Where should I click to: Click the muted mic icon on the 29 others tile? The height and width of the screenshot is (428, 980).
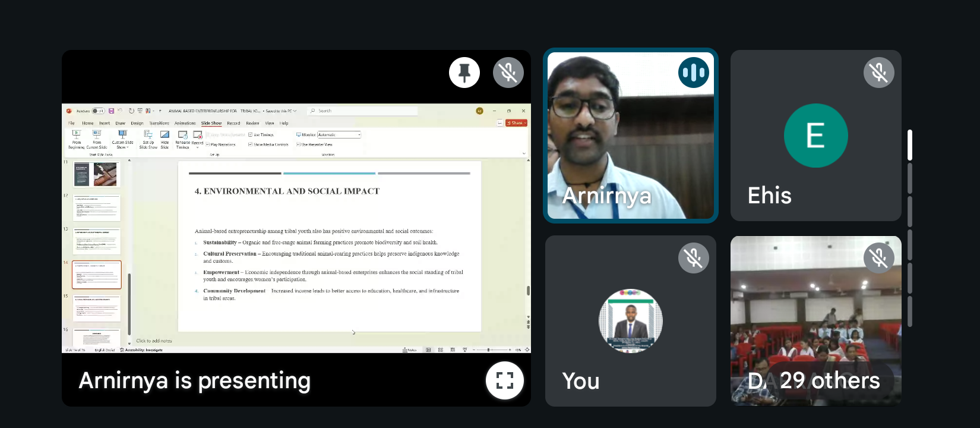pos(879,258)
